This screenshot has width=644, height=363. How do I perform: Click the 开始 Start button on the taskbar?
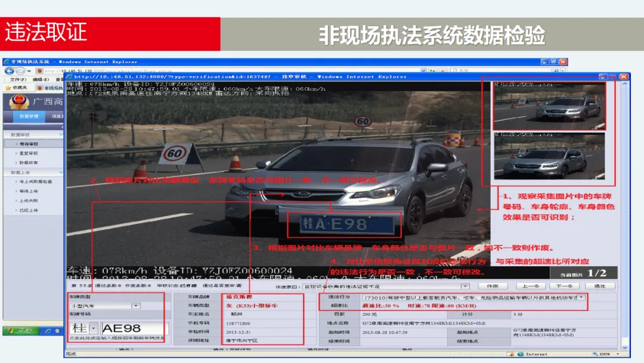point(21,331)
